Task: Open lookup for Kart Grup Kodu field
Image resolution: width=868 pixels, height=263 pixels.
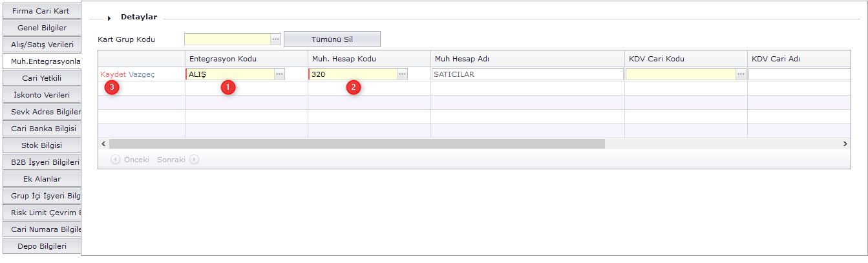Action: (x=275, y=39)
